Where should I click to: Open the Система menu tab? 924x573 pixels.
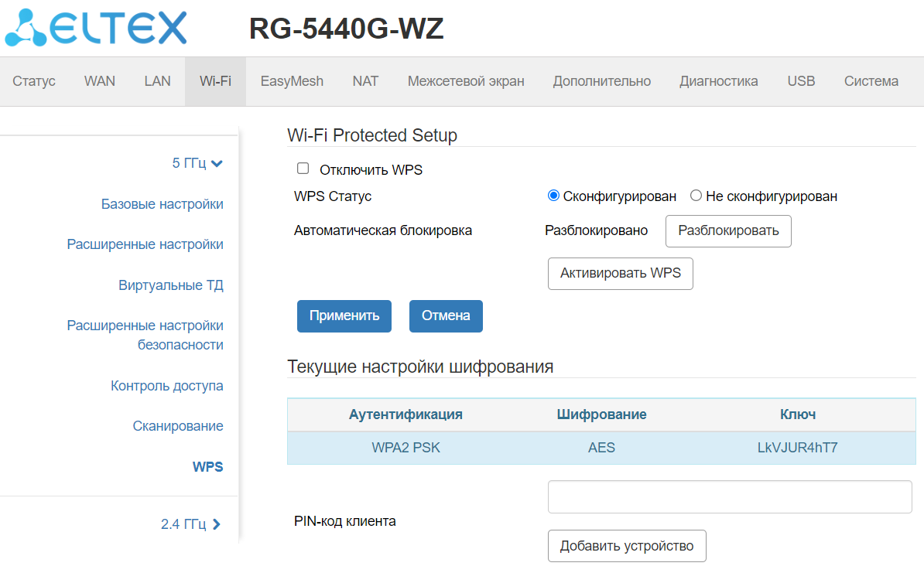(871, 81)
